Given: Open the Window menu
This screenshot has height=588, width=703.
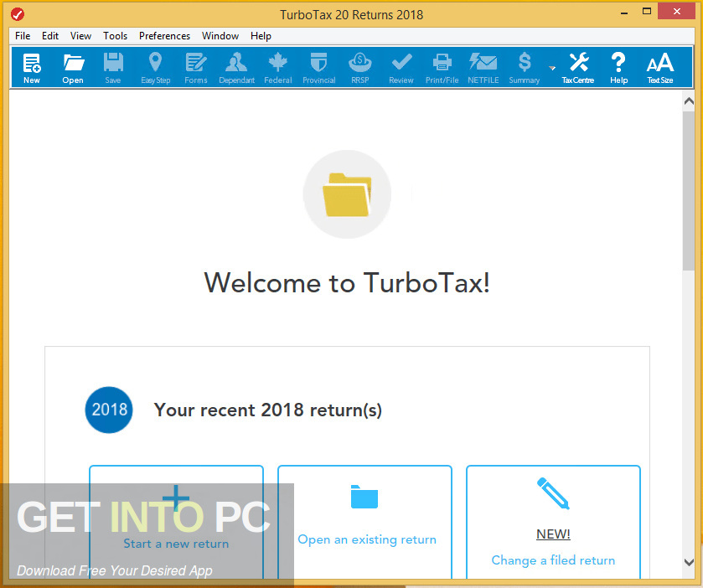Looking at the screenshot, I should click(x=220, y=36).
